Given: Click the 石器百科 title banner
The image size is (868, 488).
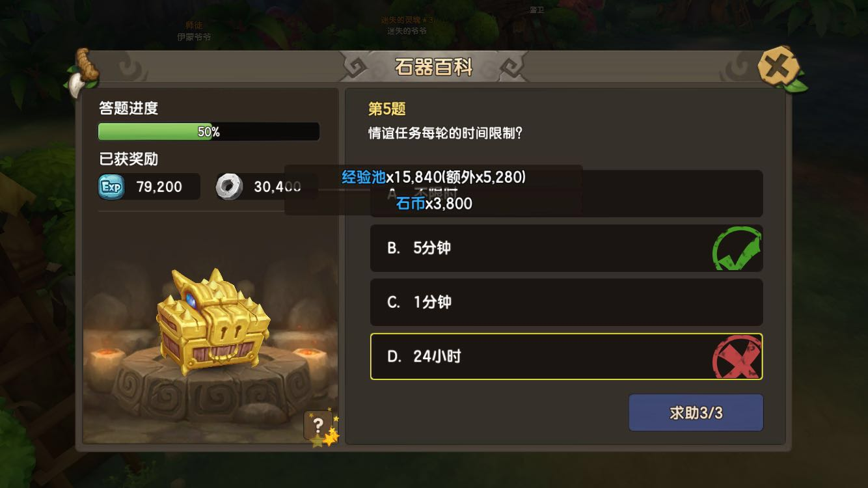Looking at the screenshot, I should 433,67.
